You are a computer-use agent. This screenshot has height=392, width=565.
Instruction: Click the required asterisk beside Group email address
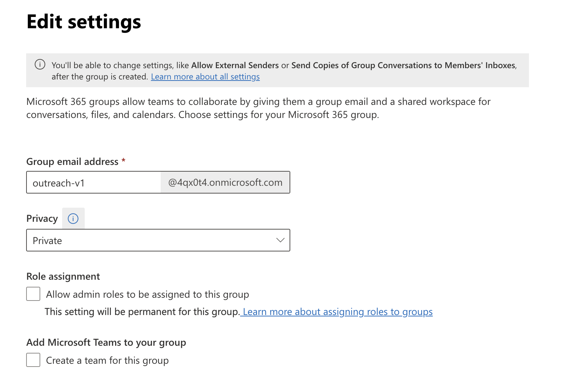point(124,161)
